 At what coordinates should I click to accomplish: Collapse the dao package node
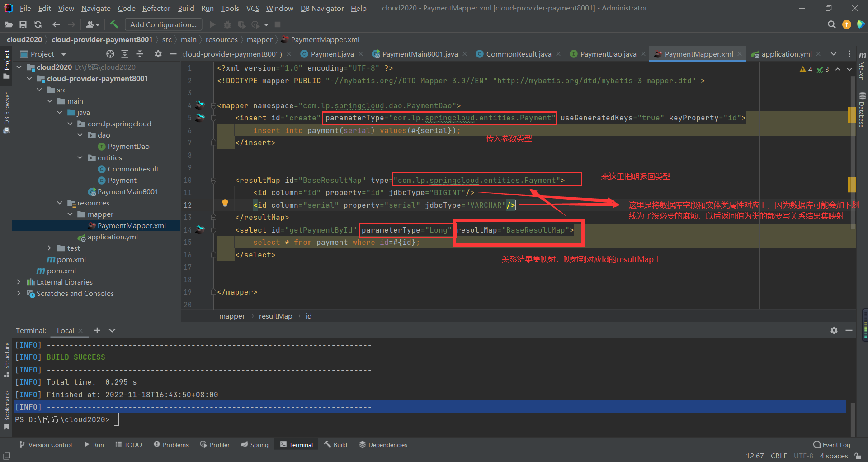click(x=80, y=135)
